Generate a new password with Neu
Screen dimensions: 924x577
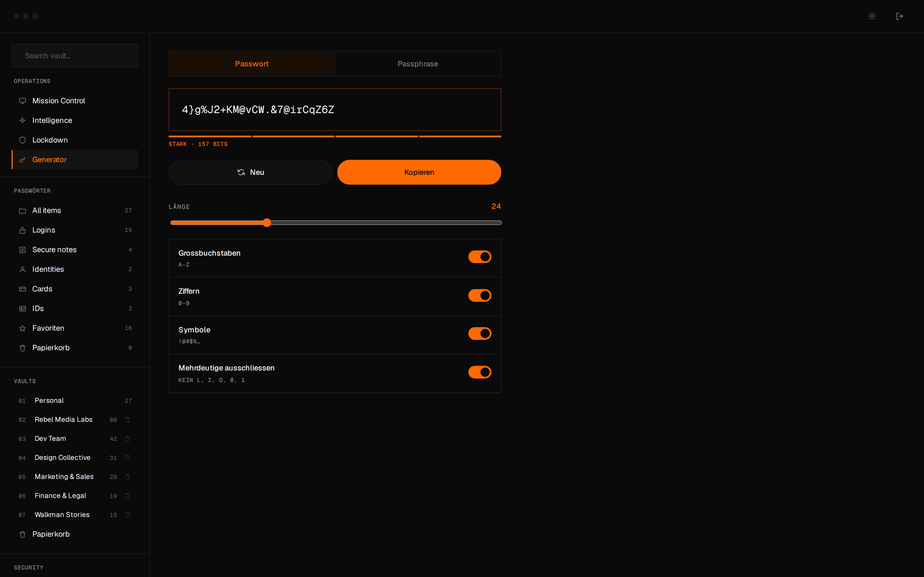pos(250,172)
